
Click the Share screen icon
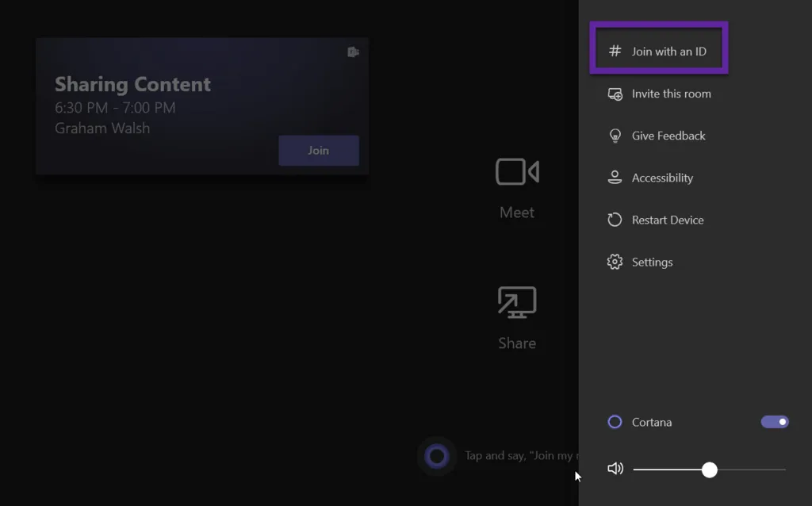coord(517,303)
